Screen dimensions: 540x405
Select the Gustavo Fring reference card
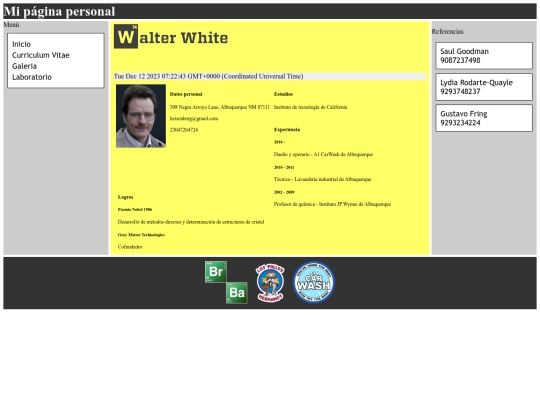[x=484, y=118]
